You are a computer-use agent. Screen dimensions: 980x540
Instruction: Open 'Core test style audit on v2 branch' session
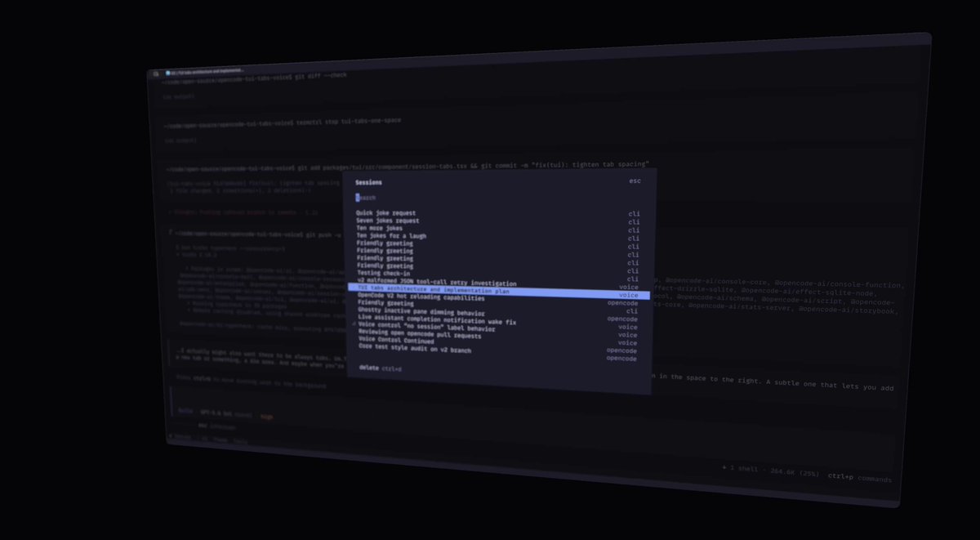(498, 351)
